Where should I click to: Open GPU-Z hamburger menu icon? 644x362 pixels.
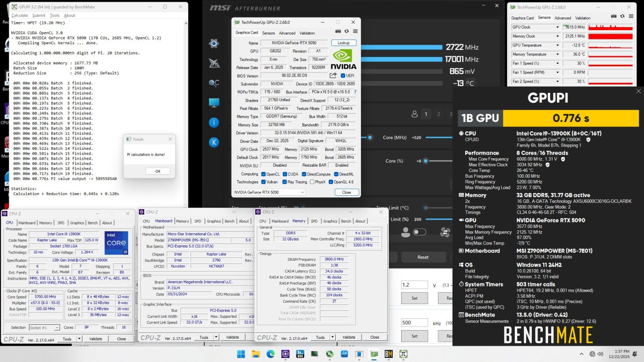point(355,31)
